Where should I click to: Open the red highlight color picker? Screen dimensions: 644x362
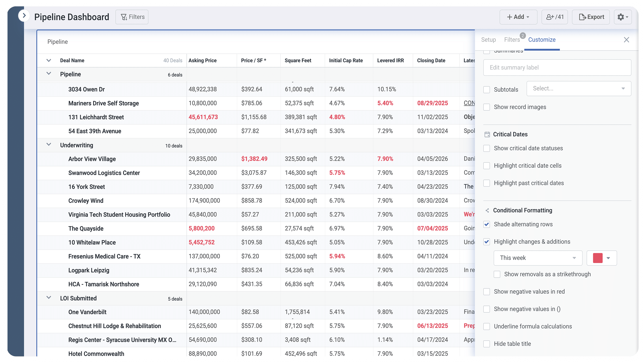tap(602, 258)
